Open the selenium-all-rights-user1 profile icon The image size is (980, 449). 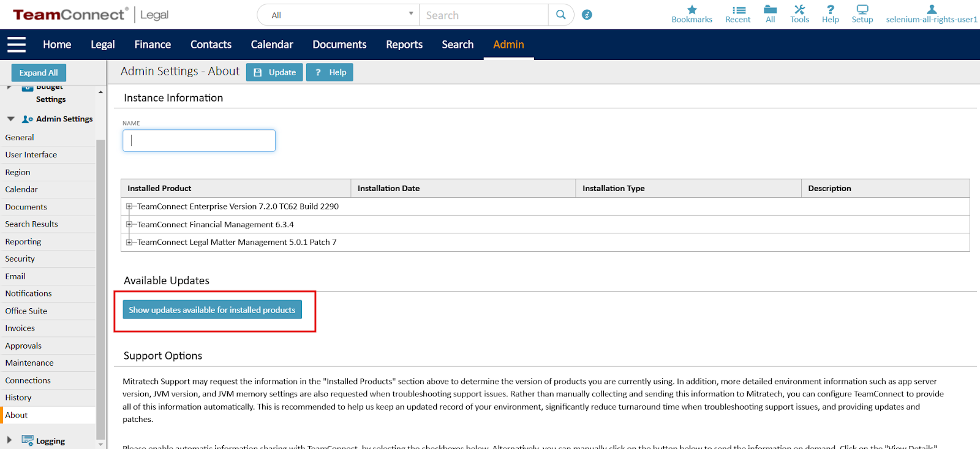click(x=932, y=9)
